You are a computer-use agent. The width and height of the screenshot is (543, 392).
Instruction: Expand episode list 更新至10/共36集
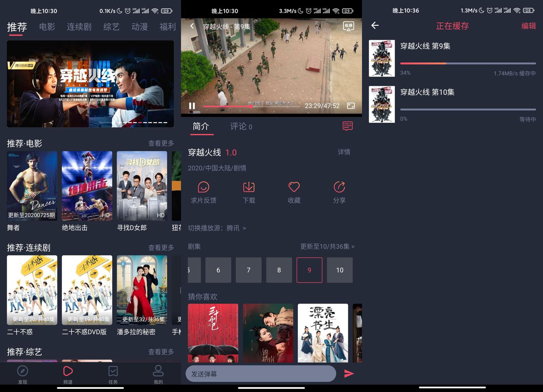pyautogui.click(x=327, y=246)
